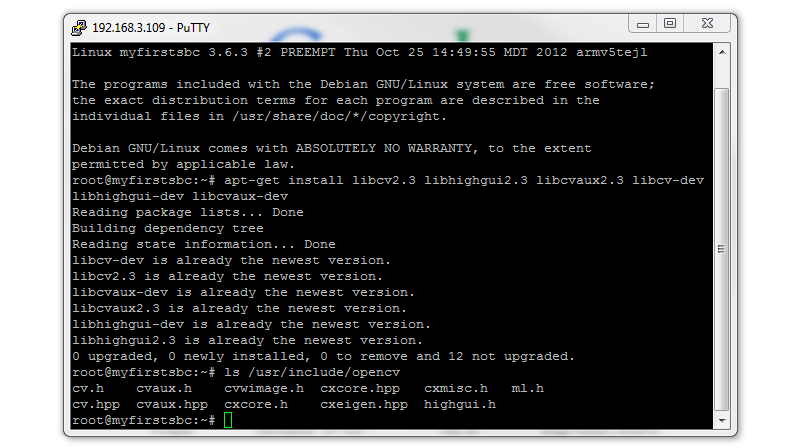Close the PuTTY session window
Screen dimensions: 792x448
(x=707, y=24)
